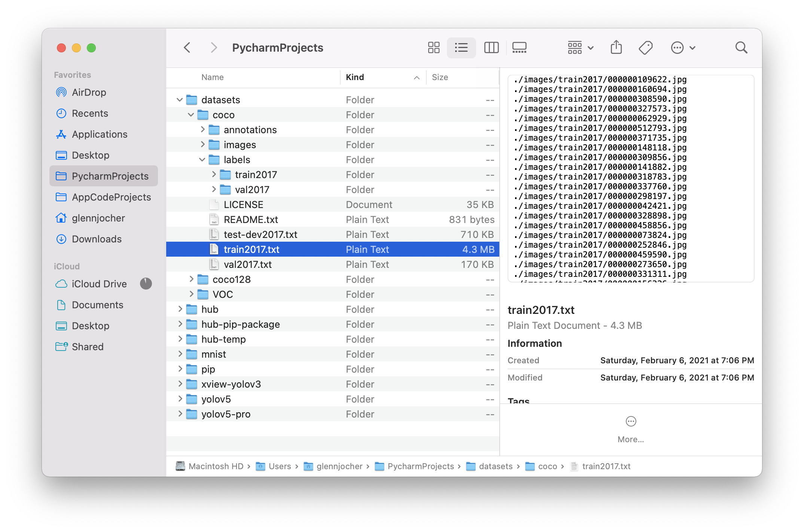Open the Share menu in the toolbar
Image resolution: width=804 pixels, height=532 pixels.
(616, 48)
